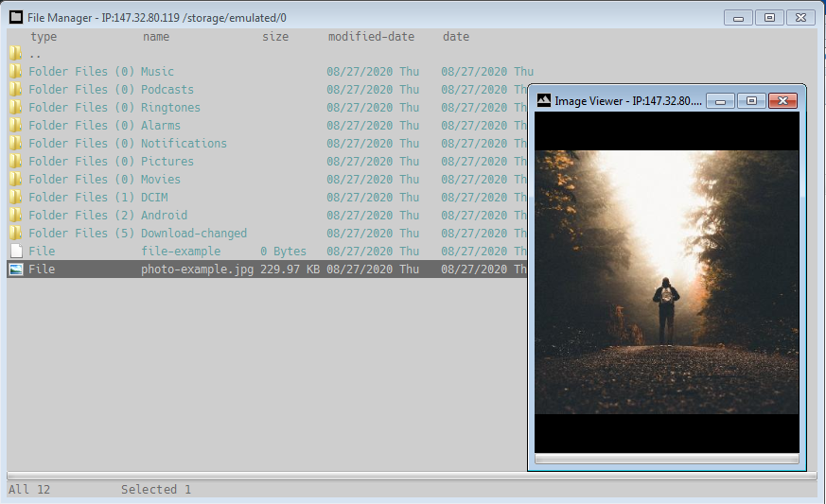Select the Ringtones folder name
This screenshot has width=826, height=504.
point(170,108)
